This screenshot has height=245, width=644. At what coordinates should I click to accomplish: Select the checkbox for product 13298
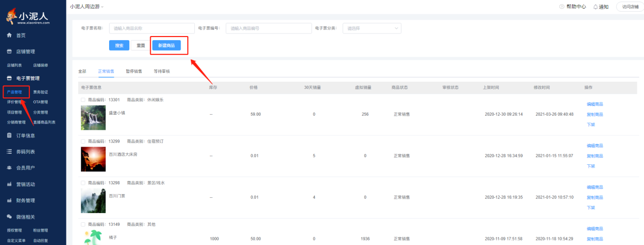coord(83,183)
